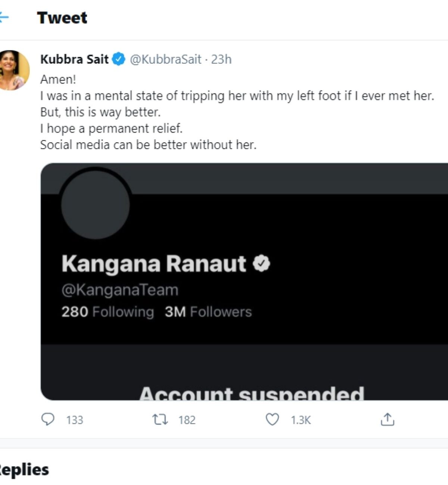
Task: Click the tweet text starting with Amen!
Action: pyautogui.click(x=237, y=112)
